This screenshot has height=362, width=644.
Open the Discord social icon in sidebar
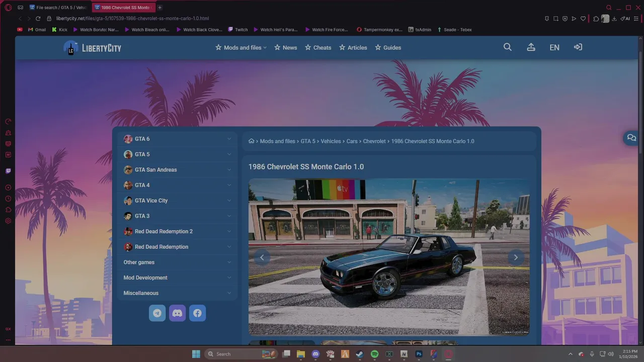pos(177,313)
